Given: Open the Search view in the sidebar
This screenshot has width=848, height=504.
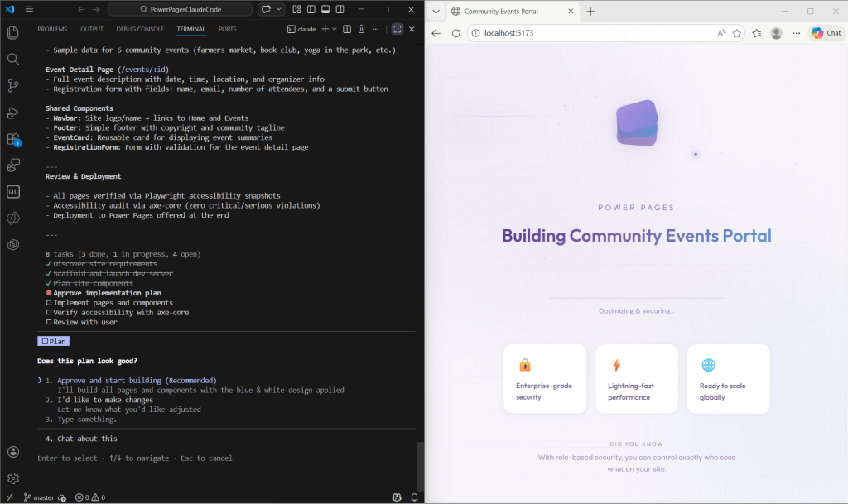Looking at the screenshot, I should pos(12,60).
